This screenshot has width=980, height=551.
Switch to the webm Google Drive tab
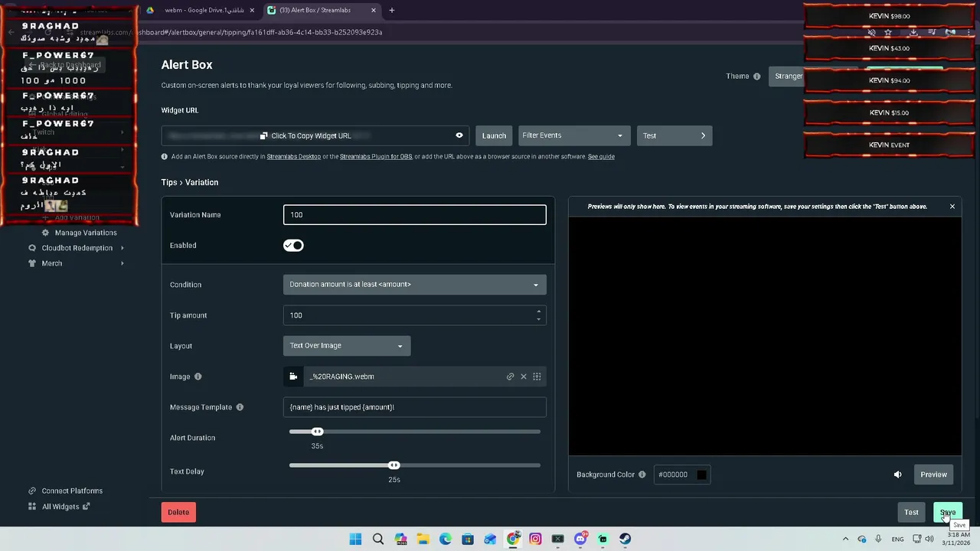point(201,10)
